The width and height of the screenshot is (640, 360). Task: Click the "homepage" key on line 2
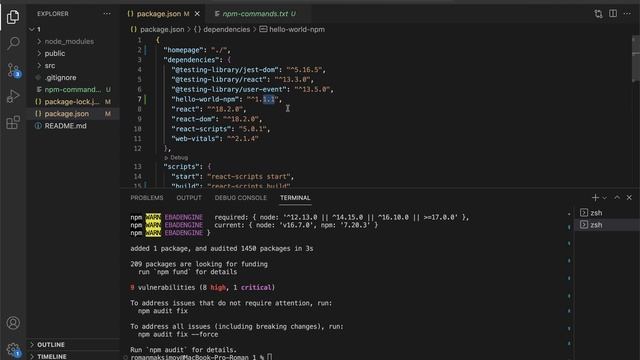pos(183,50)
